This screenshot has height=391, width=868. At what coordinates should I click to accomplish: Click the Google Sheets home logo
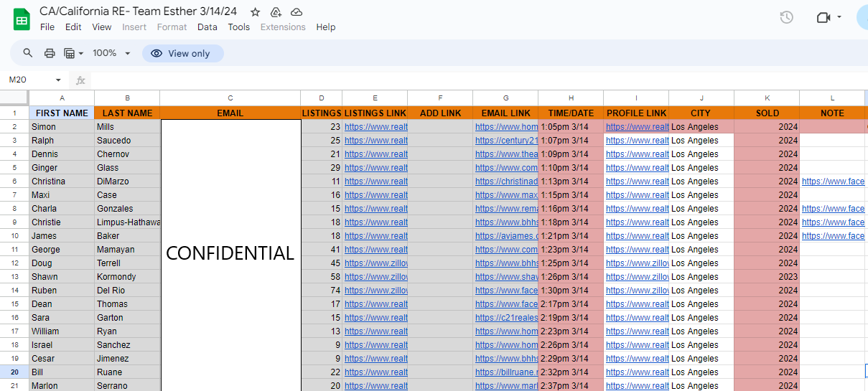[x=22, y=19]
